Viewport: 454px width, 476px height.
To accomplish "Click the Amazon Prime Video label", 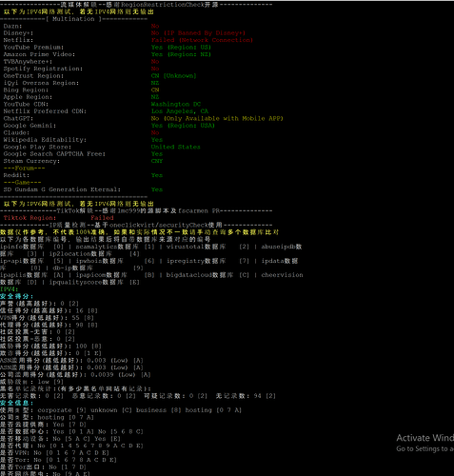I will pos(39,54).
